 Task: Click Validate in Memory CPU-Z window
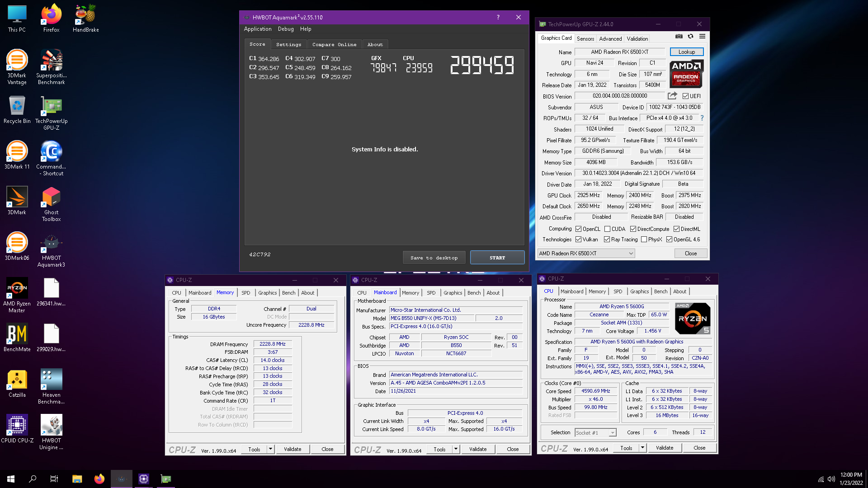pos(292,449)
